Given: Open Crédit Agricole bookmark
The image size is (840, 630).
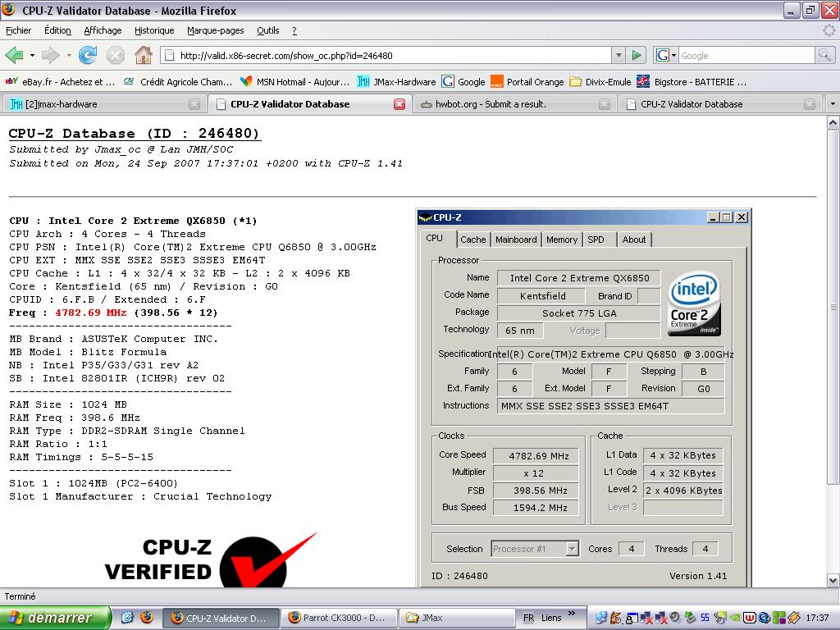Looking at the screenshot, I should 178,82.
